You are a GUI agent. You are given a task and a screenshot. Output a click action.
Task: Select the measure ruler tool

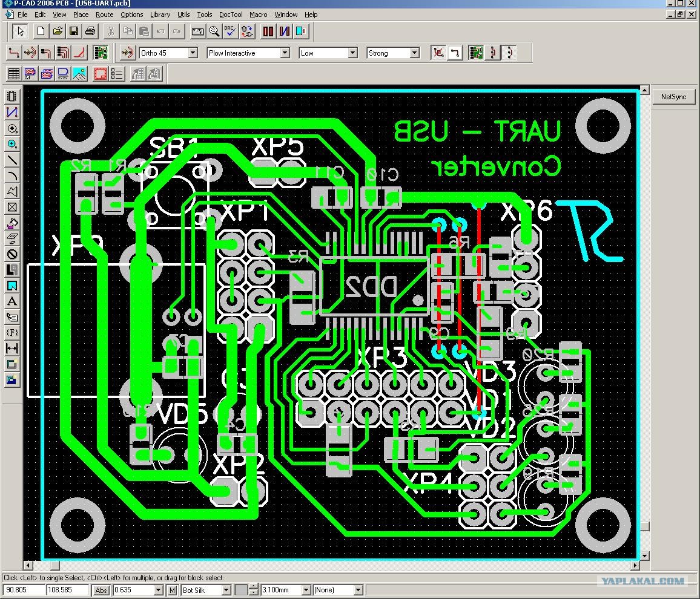click(x=197, y=31)
